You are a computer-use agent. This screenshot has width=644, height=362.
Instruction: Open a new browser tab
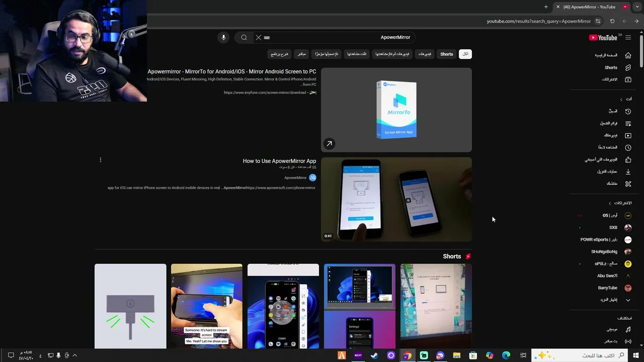tap(546, 7)
